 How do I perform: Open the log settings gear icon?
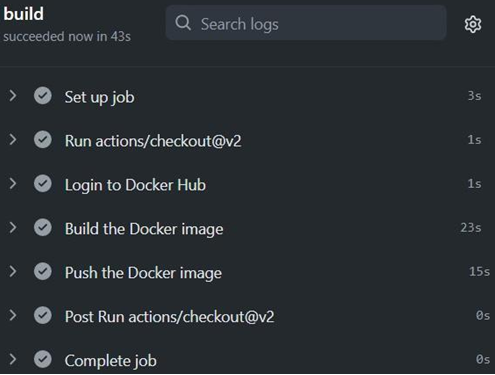(x=473, y=24)
